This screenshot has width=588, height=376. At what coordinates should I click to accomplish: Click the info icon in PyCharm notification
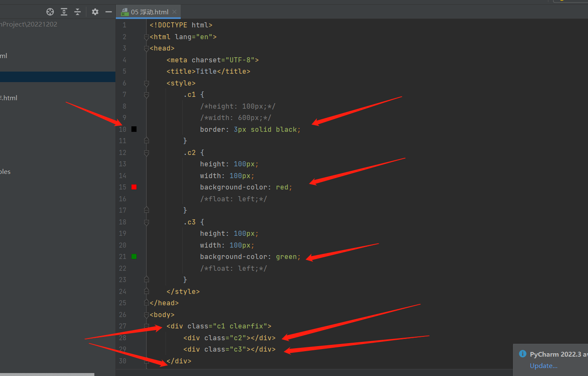tap(523, 354)
